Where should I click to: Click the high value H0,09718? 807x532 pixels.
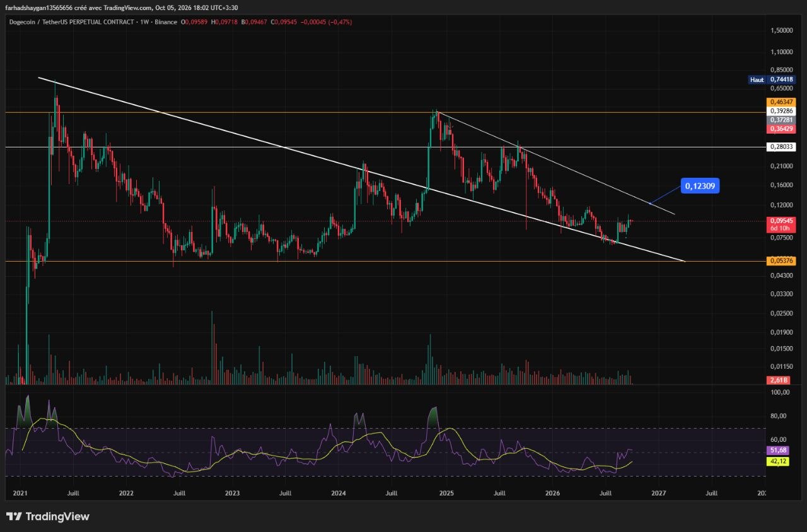224,22
